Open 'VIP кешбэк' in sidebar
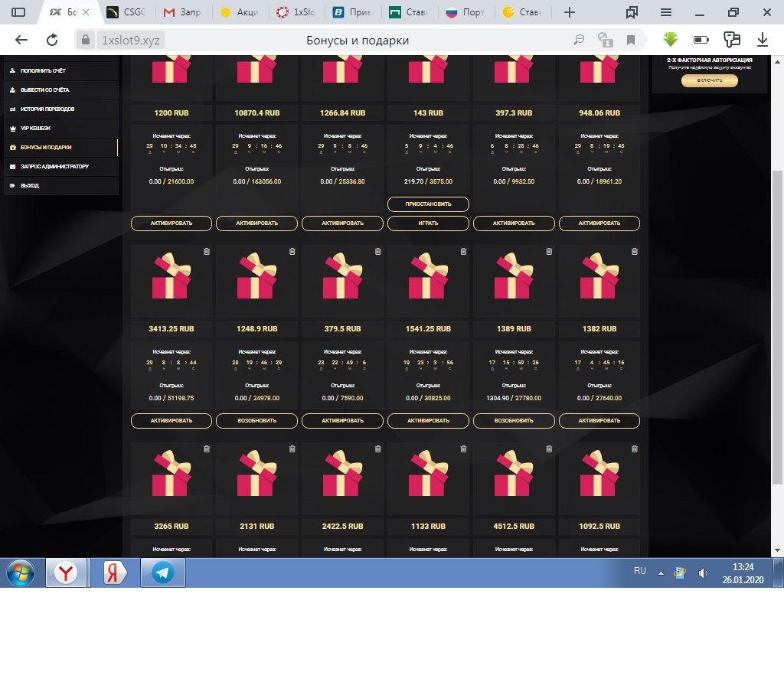 [61, 128]
